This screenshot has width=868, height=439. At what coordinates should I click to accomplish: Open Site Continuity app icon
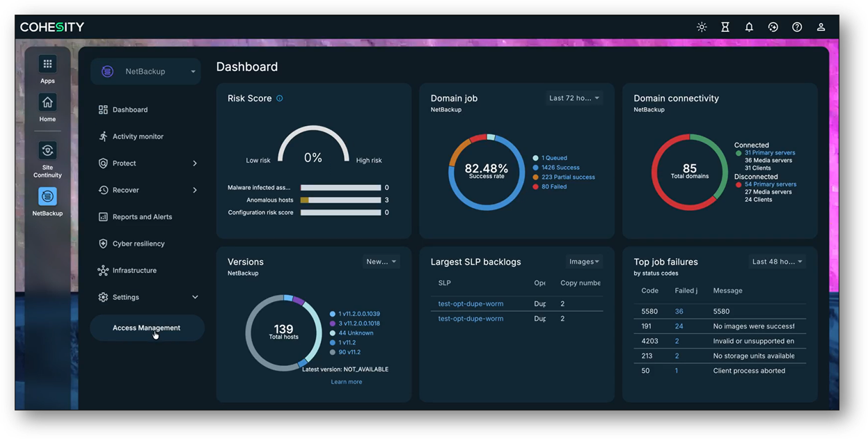(47, 150)
